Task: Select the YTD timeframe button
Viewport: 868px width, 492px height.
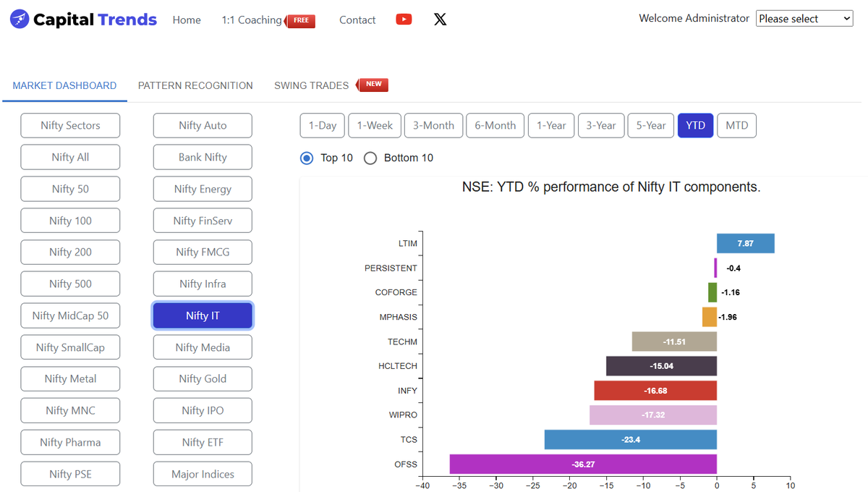Action: pyautogui.click(x=696, y=125)
